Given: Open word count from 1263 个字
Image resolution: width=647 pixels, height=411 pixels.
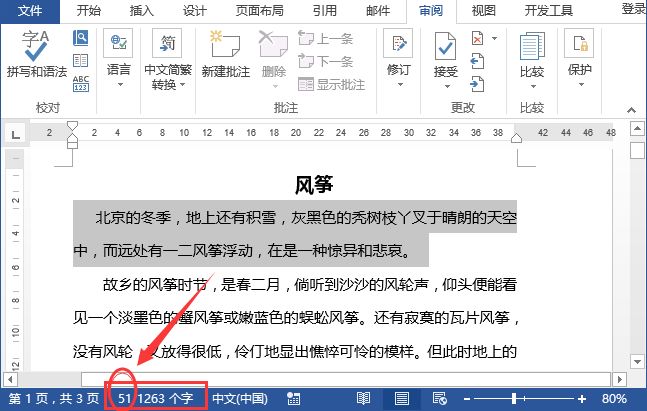Looking at the screenshot, I should (x=165, y=399).
